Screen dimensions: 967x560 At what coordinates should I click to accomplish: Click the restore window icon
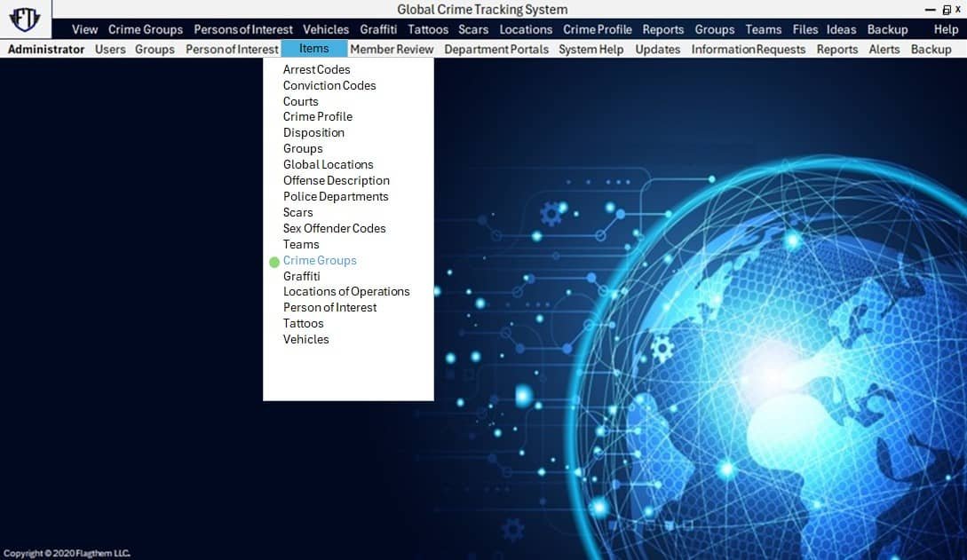947,9
